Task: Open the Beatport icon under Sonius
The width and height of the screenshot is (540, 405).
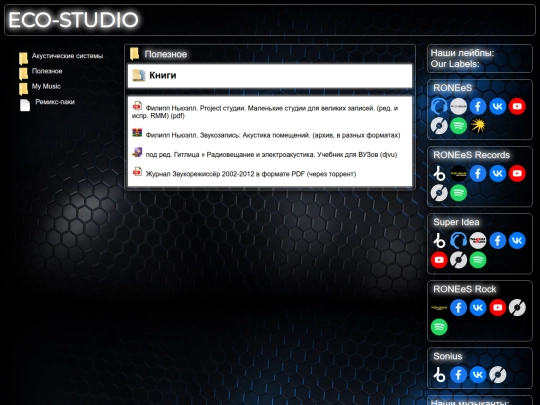Action: coord(439,375)
